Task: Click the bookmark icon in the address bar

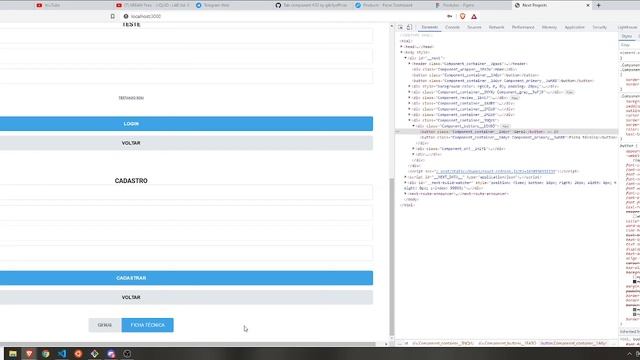Action: click(113, 16)
